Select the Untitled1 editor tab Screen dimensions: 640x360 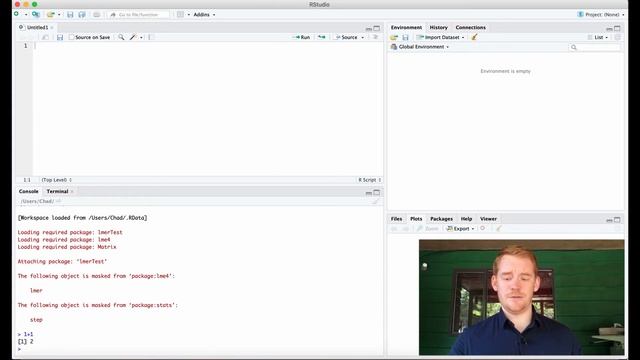37,27
